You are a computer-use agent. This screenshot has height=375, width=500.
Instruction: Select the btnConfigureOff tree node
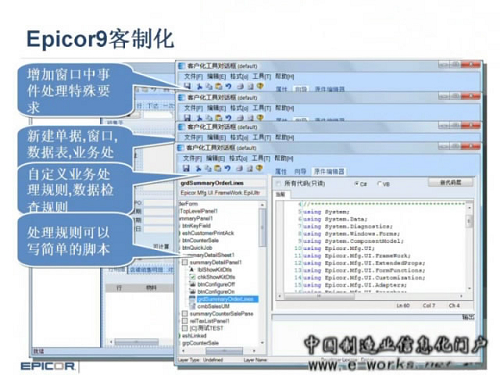tap(216, 284)
